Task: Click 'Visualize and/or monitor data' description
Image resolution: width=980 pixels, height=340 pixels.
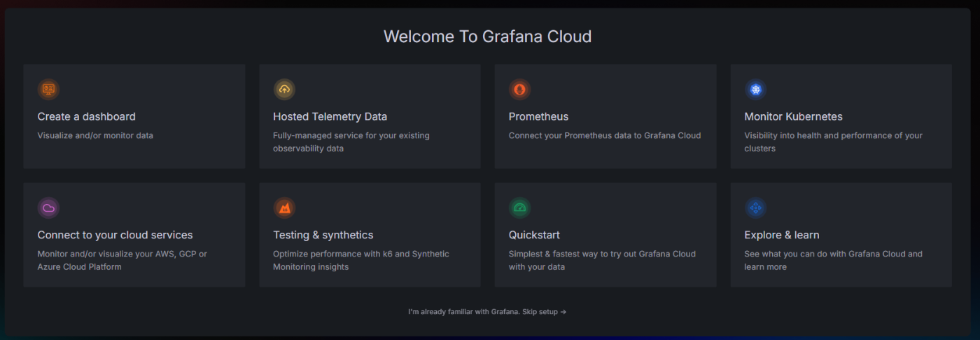Action: coord(95,135)
